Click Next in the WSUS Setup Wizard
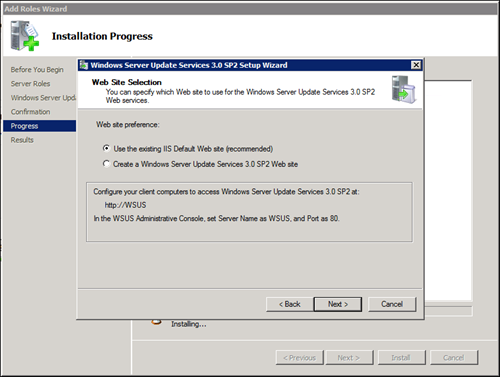The image size is (500, 377). pos(338,304)
